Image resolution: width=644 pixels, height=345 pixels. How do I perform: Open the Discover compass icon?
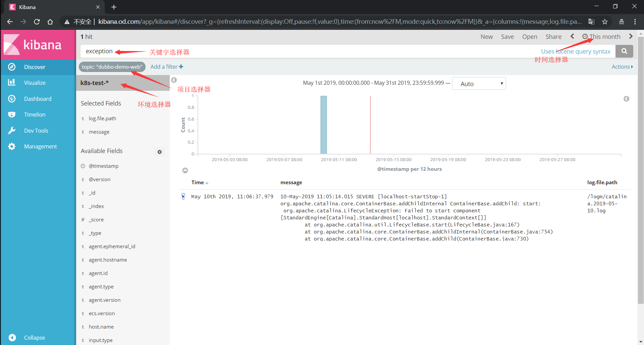click(x=12, y=67)
